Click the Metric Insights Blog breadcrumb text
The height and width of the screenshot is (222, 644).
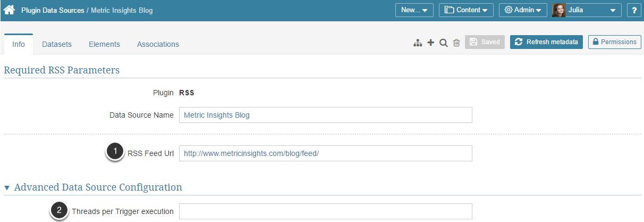click(122, 10)
